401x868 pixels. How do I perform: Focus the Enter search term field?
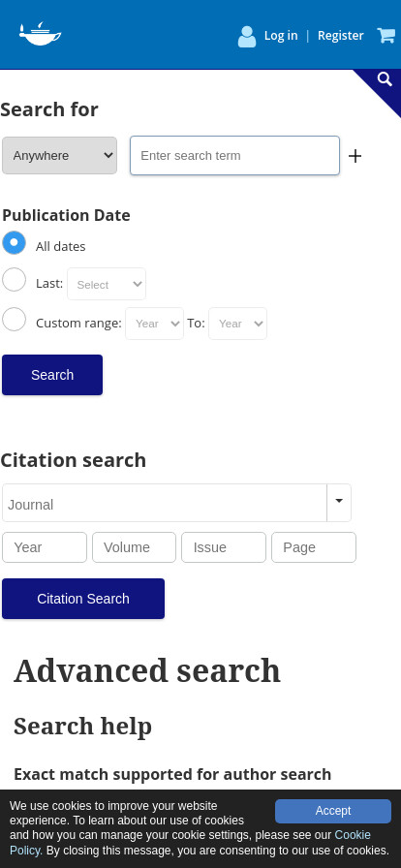tap(234, 156)
